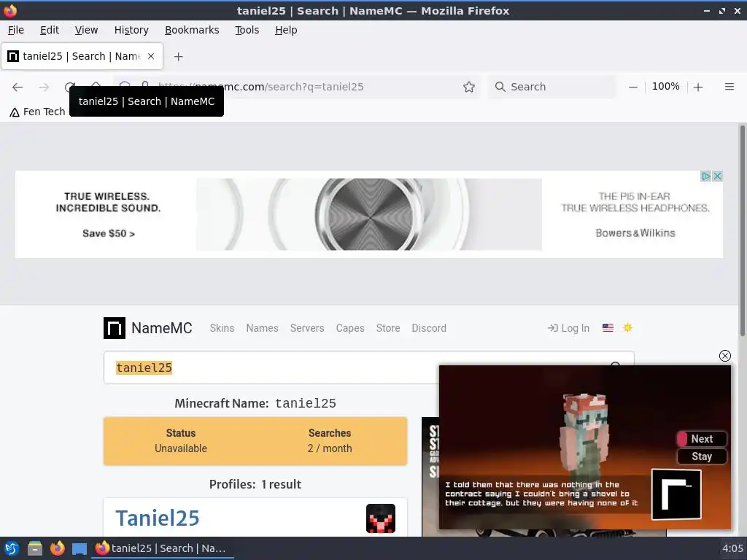Click the Log In link

pyautogui.click(x=568, y=328)
